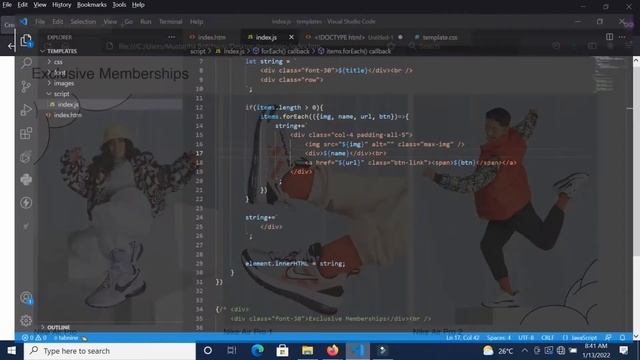640x360 pixels.
Task: Select index.html in the Explorer tree
Action: (x=67, y=115)
